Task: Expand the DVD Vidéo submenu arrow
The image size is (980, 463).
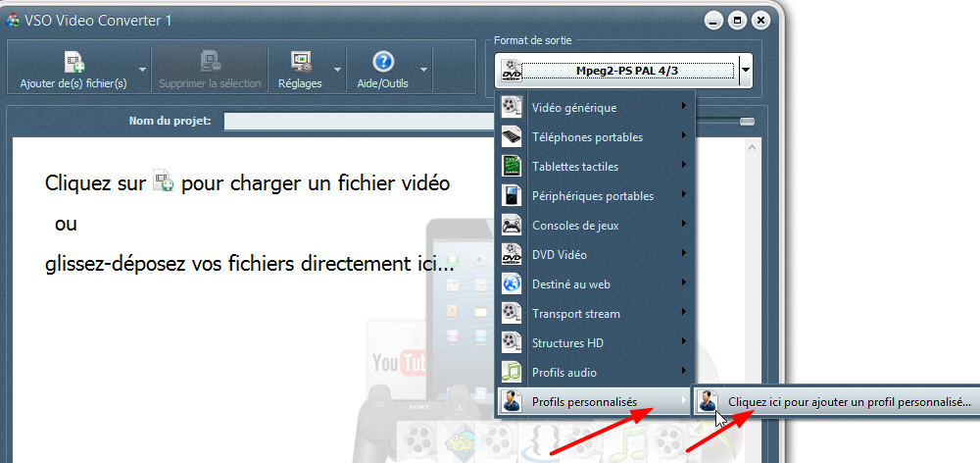Action: click(x=684, y=253)
